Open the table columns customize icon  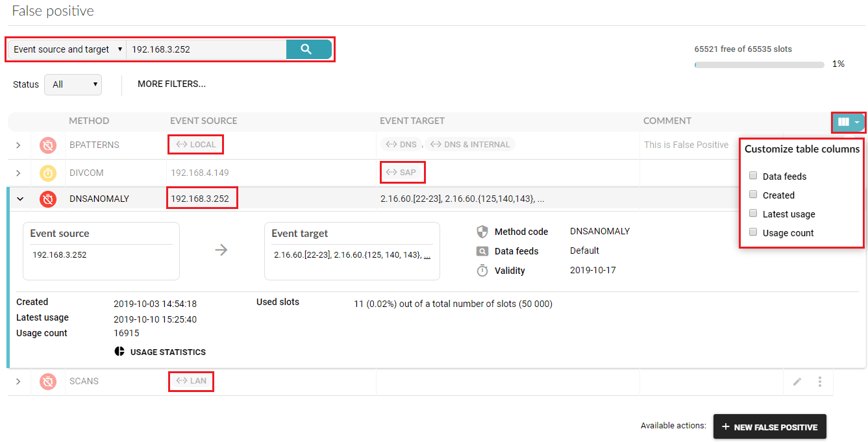849,122
